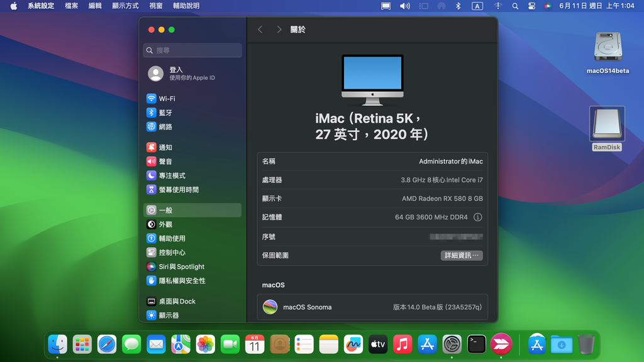Image resolution: width=644 pixels, height=362 pixels.
Task: Launch Apple TV from the Dock
Action: coord(378,344)
